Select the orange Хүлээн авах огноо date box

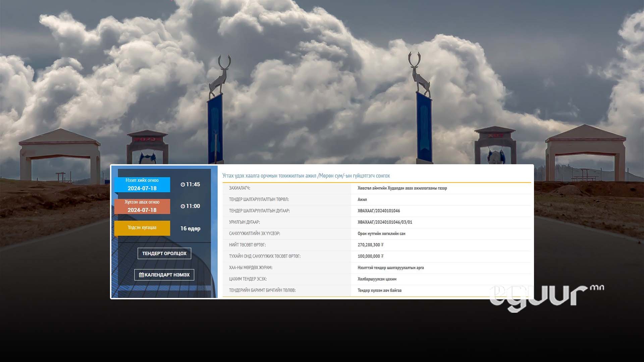pyautogui.click(x=142, y=206)
